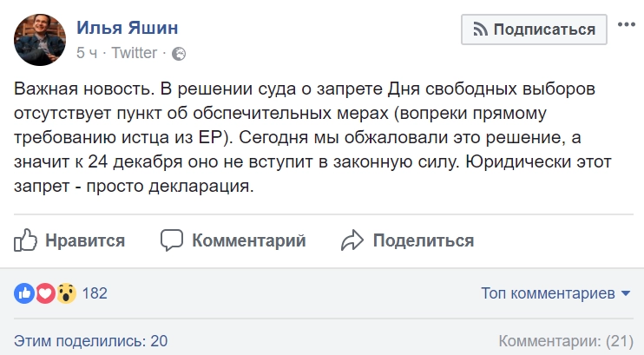Screen dimensions: 644x355
Task: Expand the Топ комментариев sorting dropdown
Action: point(555,293)
